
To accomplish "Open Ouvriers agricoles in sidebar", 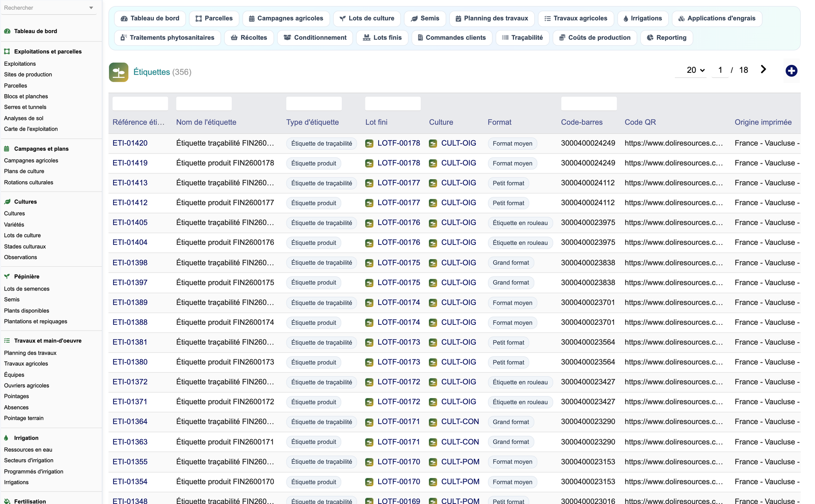I will point(26,386).
